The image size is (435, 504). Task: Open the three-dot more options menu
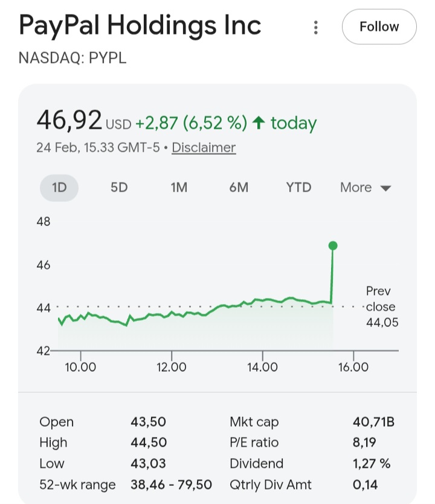pyautogui.click(x=315, y=27)
